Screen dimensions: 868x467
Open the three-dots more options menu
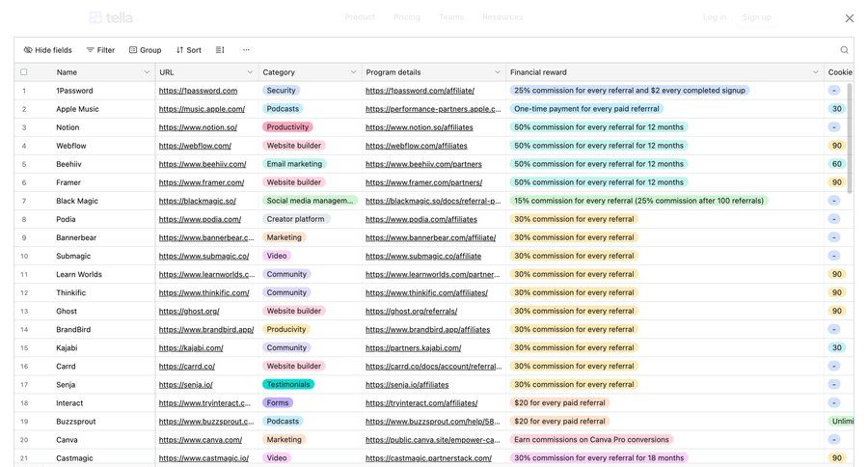[x=246, y=50]
